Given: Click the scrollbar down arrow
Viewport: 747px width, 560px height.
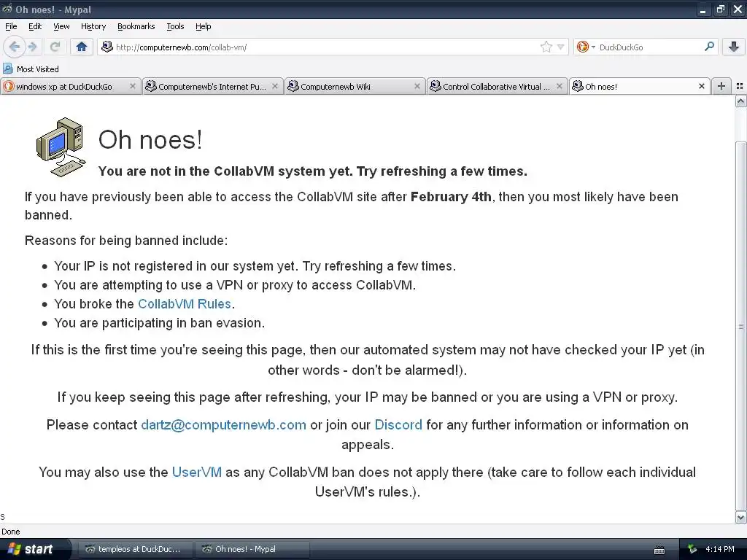Looking at the screenshot, I should tap(741, 517).
